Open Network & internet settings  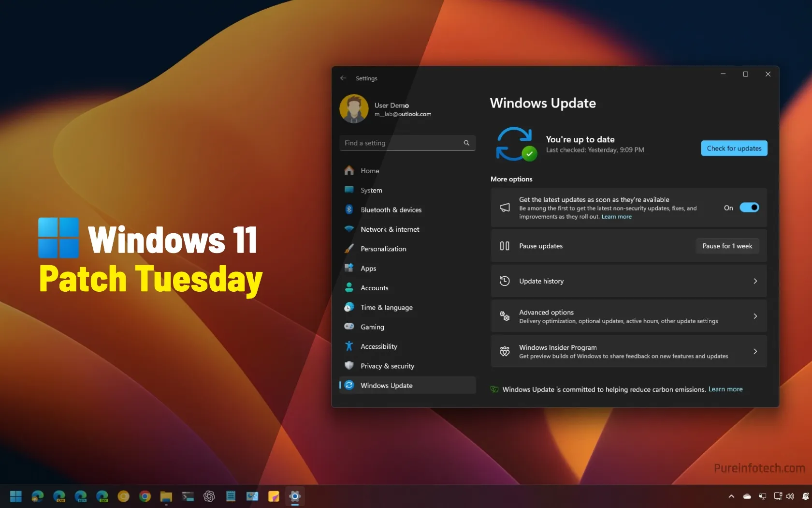[x=407, y=229]
